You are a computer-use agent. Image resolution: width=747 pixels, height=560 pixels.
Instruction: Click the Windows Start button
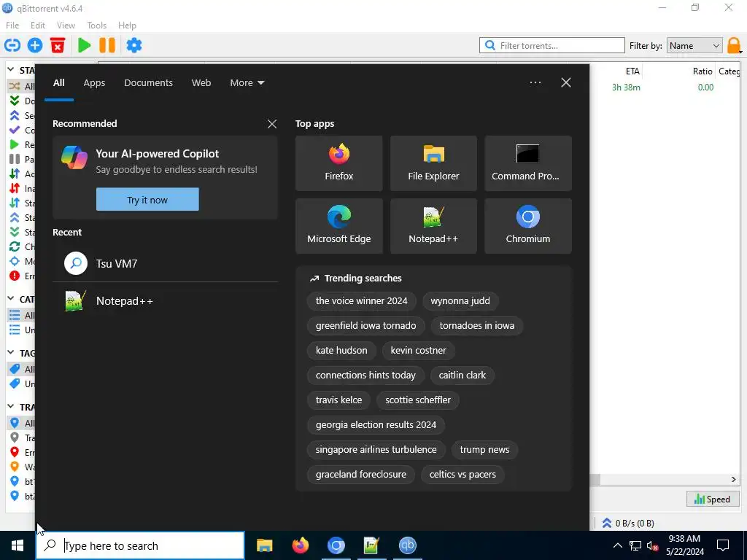pos(18,545)
